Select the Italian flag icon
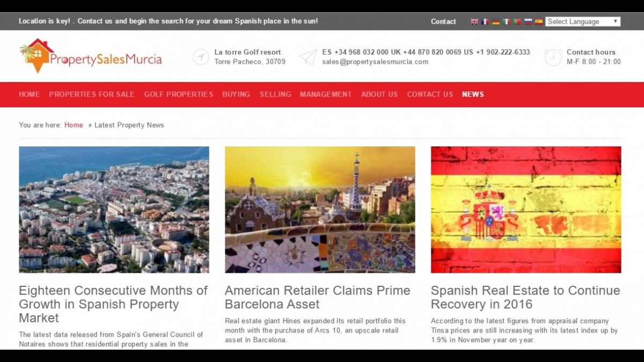This screenshot has width=644, height=362. (507, 21)
